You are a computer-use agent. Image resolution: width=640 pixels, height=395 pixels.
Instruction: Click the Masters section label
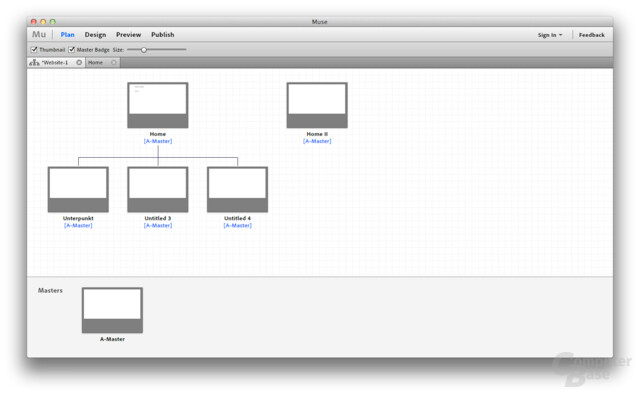[50, 291]
